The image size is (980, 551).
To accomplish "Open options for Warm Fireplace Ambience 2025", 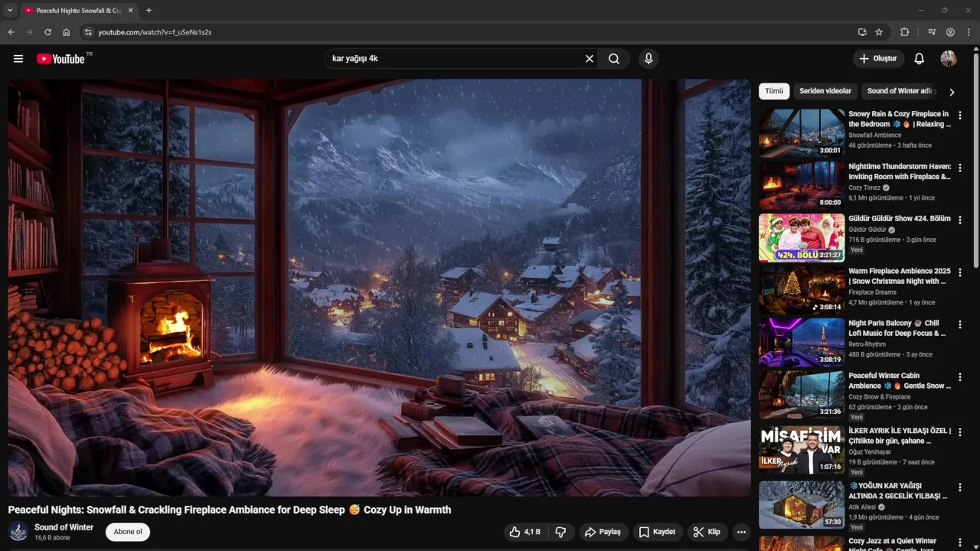I will coord(960,272).
